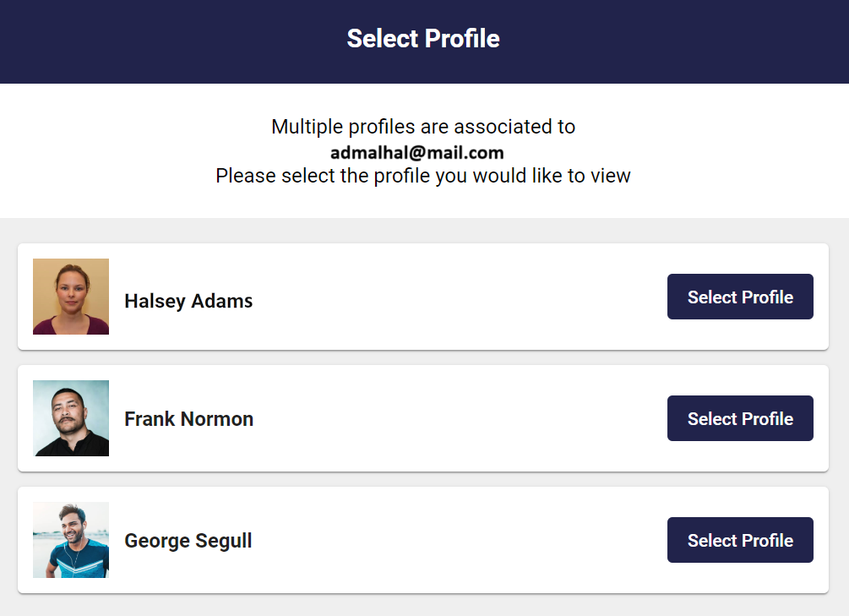Click the admalhal@mail.com email address

(x=417, y=153)
